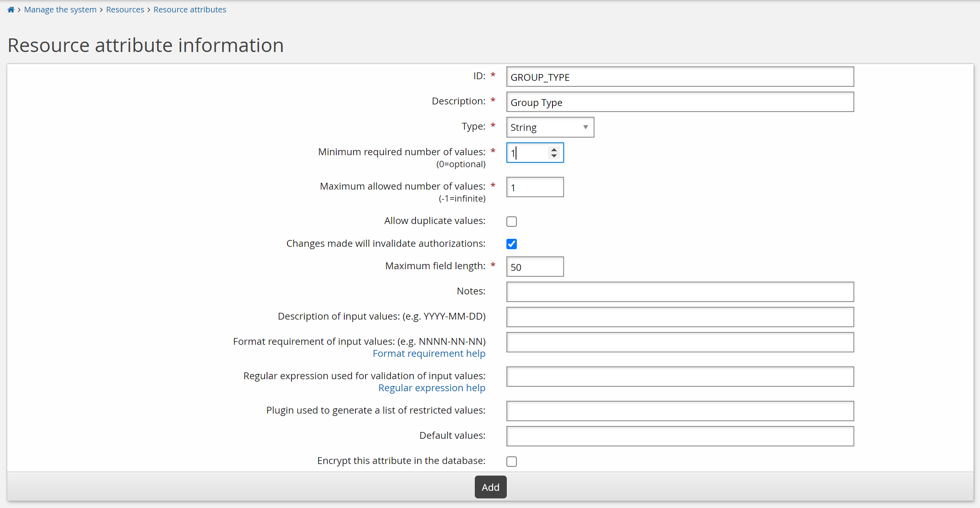Select the Maximum field length input

pos(535,267)
